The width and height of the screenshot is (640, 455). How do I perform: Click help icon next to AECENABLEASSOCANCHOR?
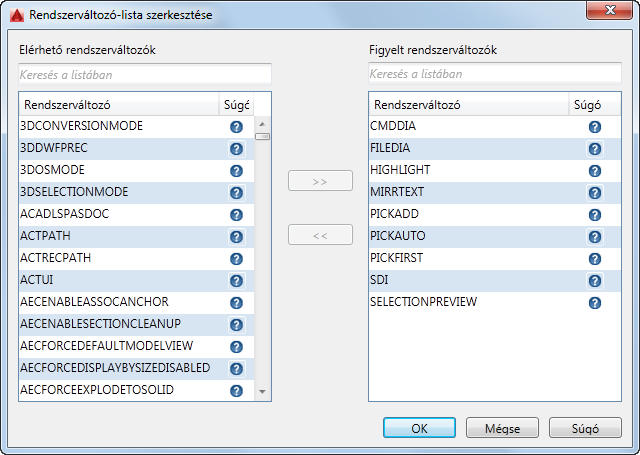pos(237,303)
